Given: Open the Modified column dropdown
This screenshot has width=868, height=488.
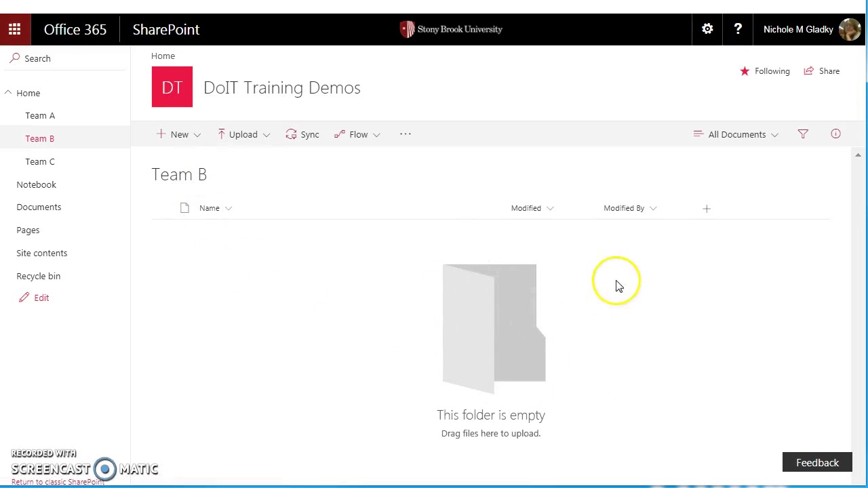Looking at the screenshot, I should tap(550, 208).
